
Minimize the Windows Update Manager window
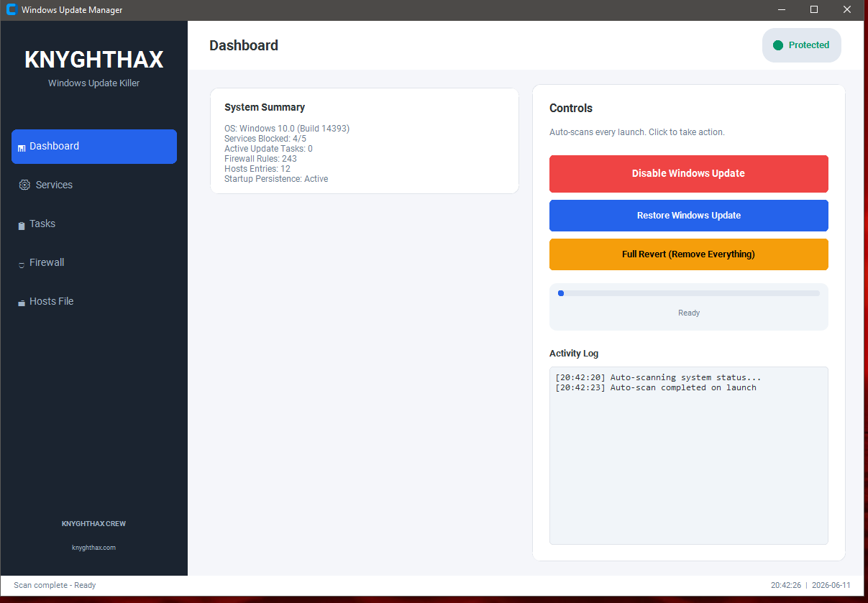click(x=781, y=10)
